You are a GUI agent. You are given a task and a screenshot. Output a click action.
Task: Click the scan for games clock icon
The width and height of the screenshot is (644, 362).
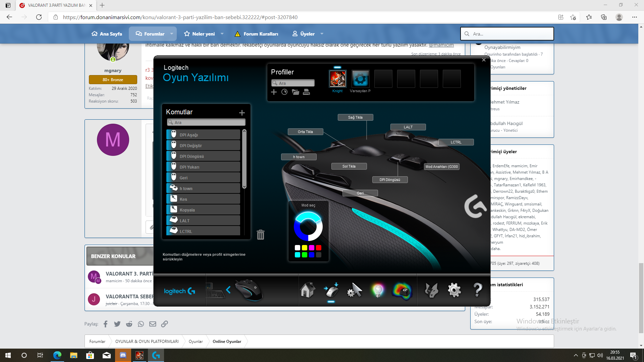(x=284, y=92)
